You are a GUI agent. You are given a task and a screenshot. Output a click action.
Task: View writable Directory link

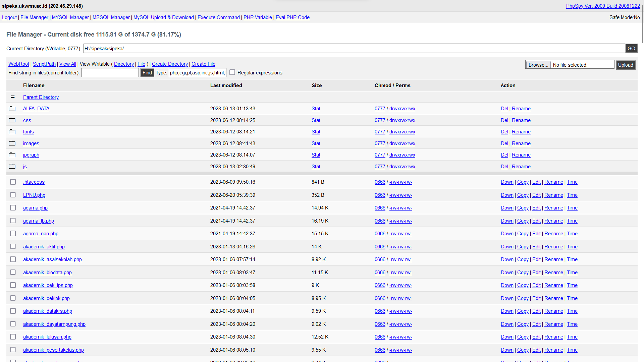pyautogui.click(x=124, y=64)
